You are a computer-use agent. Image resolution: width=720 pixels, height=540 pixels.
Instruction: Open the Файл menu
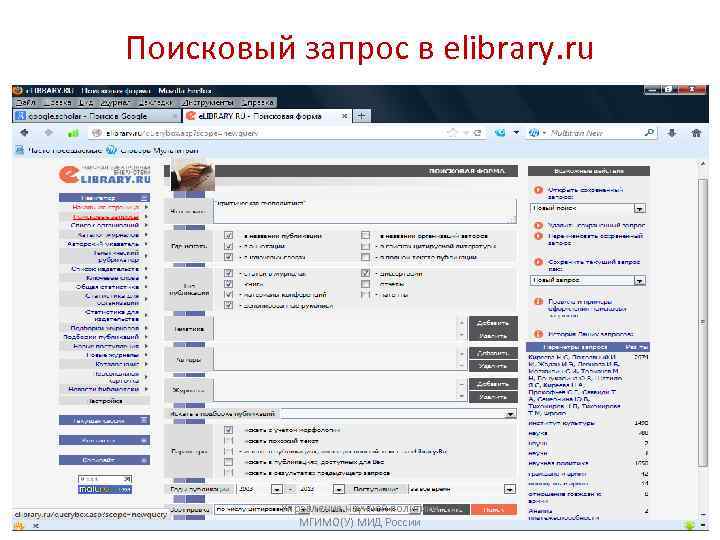[x=26, y=102]
